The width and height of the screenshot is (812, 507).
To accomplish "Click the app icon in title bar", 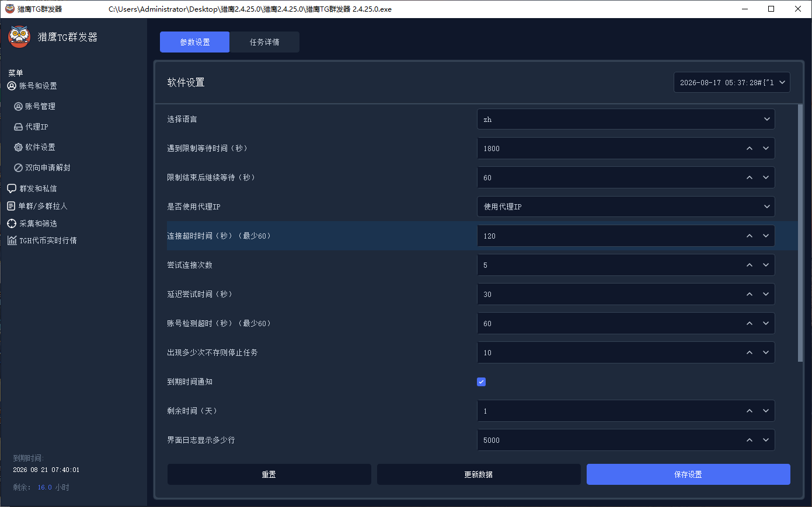I will click(x=10, y=9).
